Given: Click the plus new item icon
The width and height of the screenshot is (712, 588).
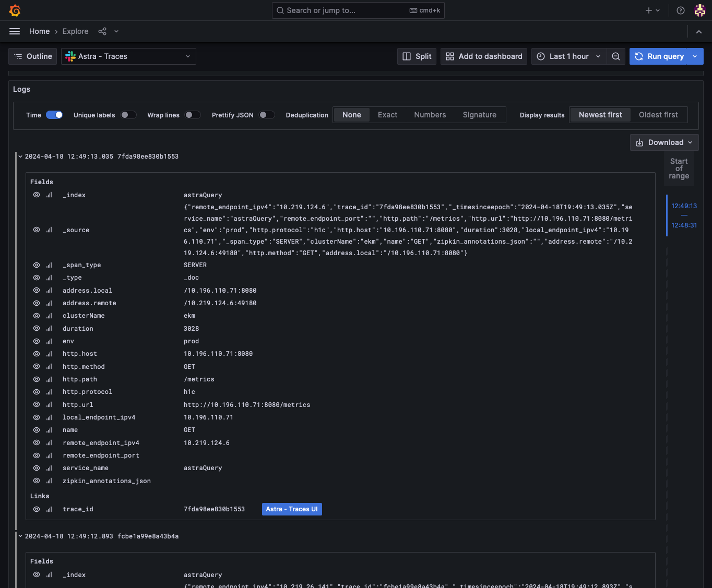Looking at the screenshot, I should [x=649, y=10].
